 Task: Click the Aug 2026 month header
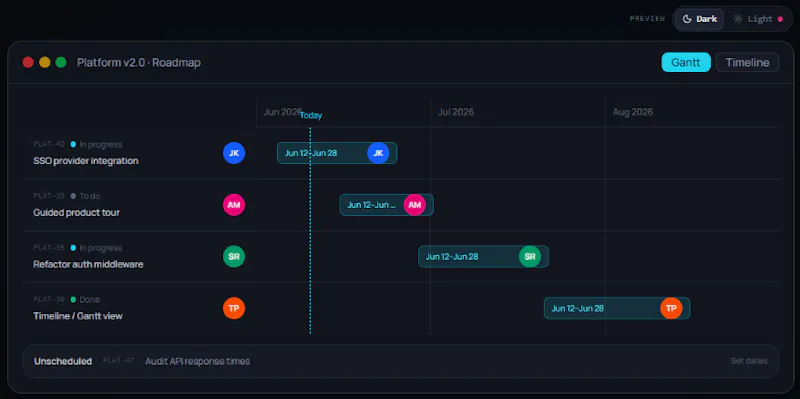633,112
